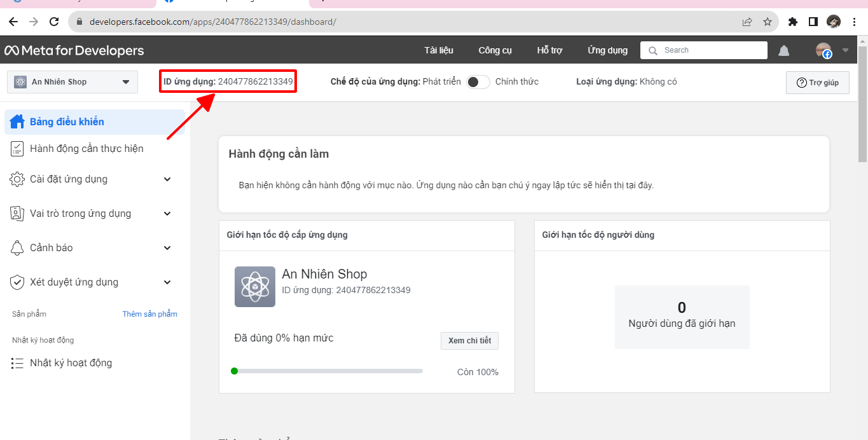This screenshot has width=868, height=440.
Task: Open the Công cụ menu
Action: [495, 51]
